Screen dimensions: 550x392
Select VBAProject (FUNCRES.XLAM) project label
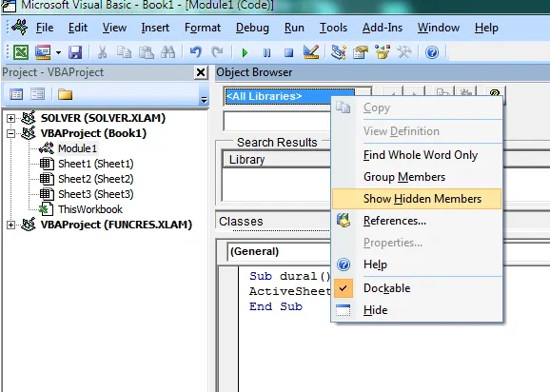coord(116,225)
